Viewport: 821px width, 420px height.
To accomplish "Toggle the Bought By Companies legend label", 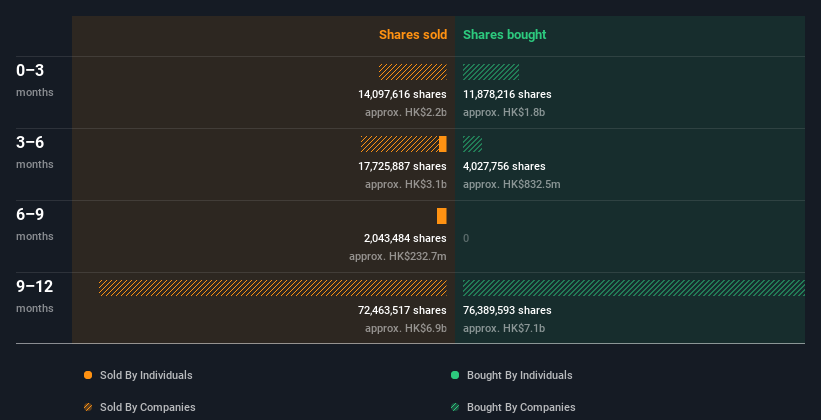I will [521, 407].
